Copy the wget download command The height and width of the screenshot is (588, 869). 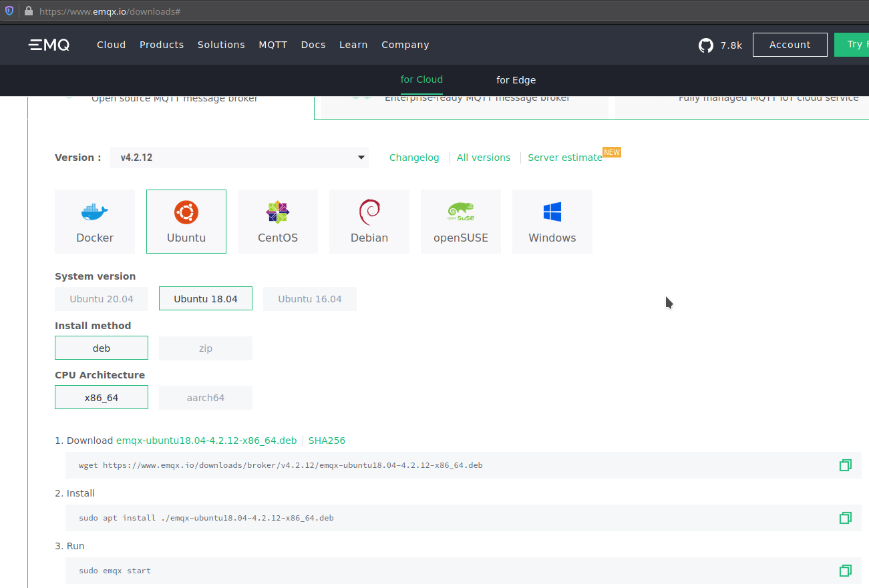coord(846,465)
